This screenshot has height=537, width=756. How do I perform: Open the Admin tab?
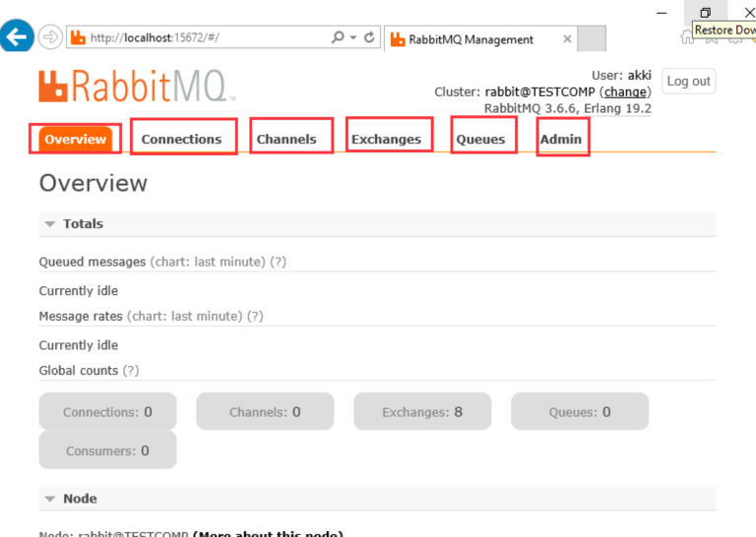561,140
